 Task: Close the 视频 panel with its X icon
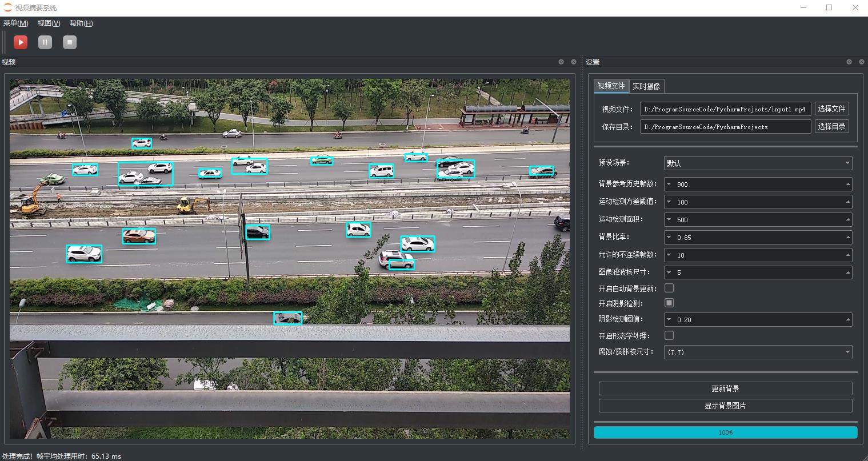coord(573,62)
